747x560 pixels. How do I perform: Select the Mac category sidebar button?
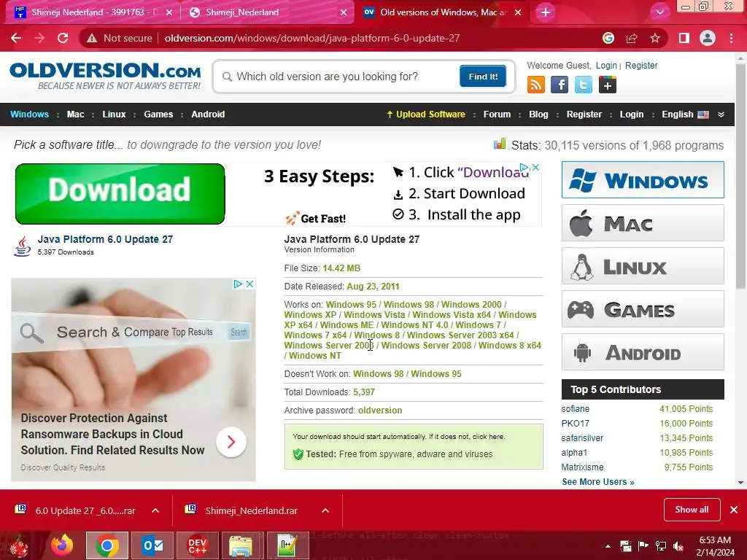[x=643, y=223]
